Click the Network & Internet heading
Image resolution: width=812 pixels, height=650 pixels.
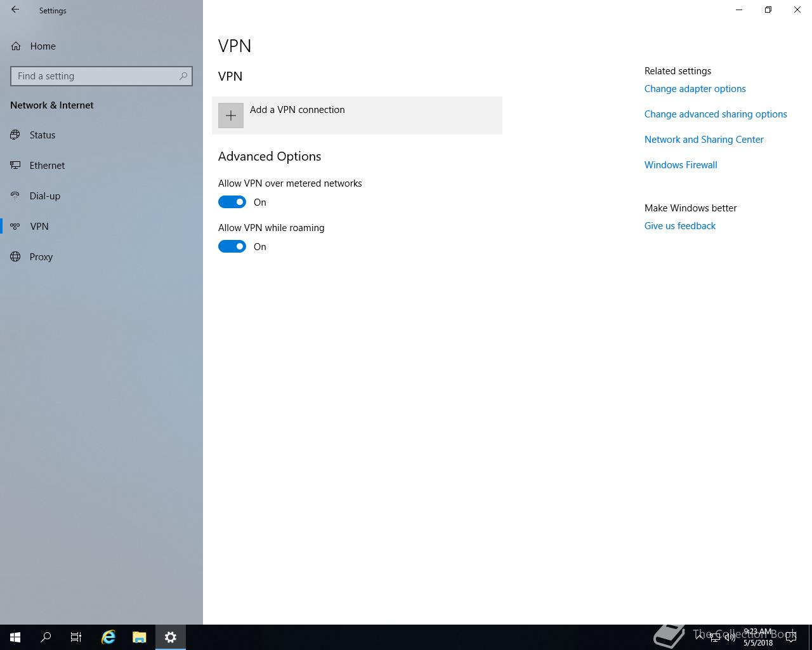pos(52,105)
